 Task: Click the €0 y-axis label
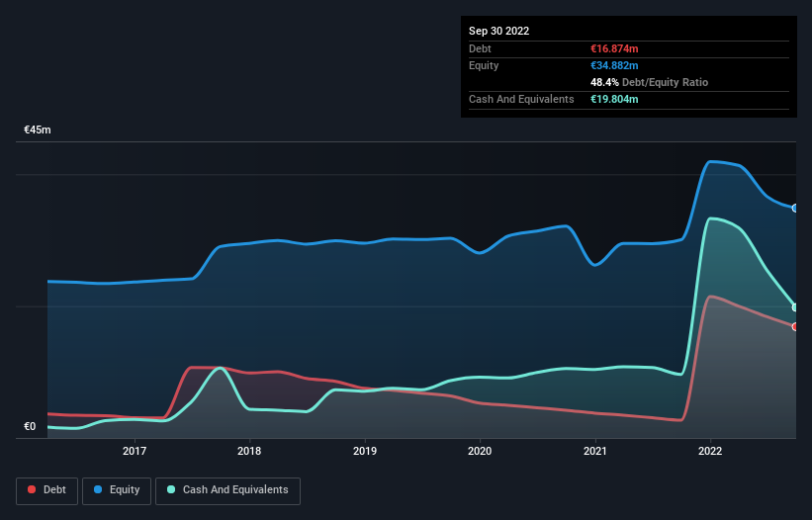point(30,426)
